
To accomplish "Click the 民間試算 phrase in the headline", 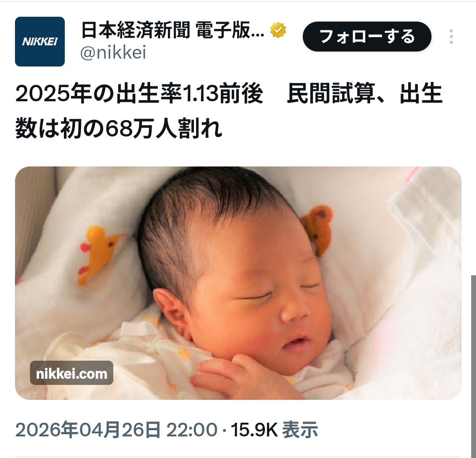I will [331, 94].
